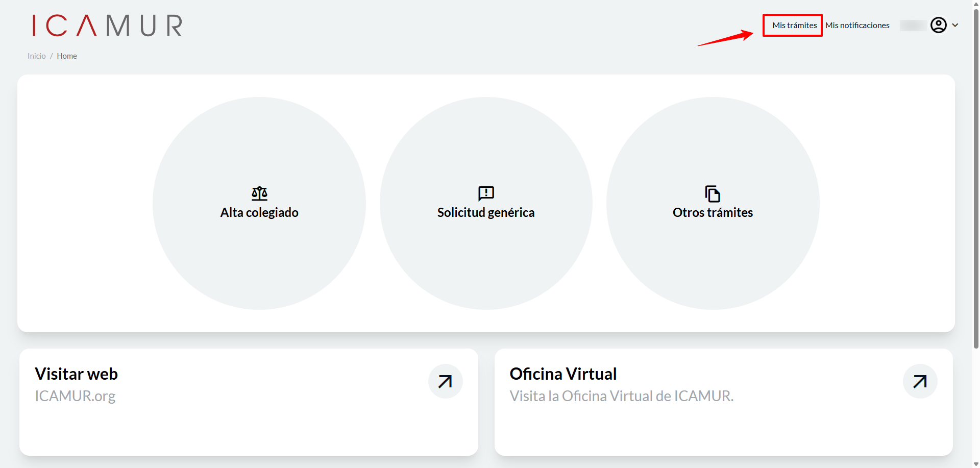Click the arrow icon on Visitar web card
Image resolution: width=980 pixels, height=468 pixels.
point(445,381)
